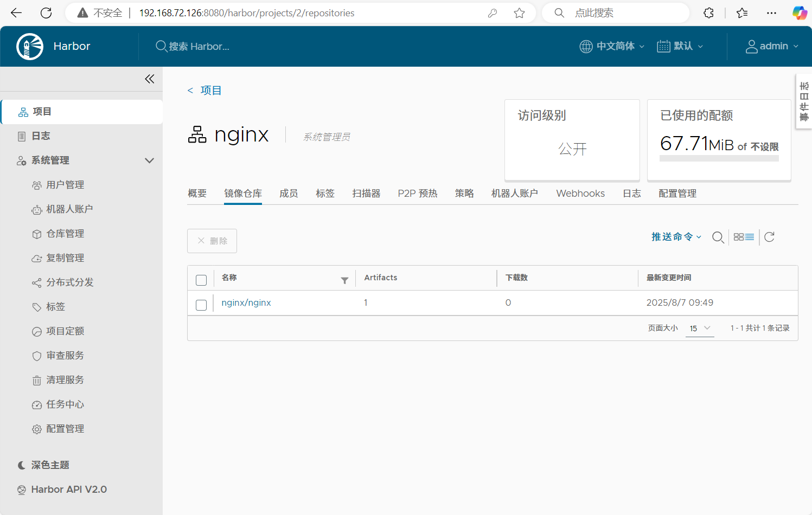Click the 删除 delete button
The image size is (812, 515).
click(212, 241)
